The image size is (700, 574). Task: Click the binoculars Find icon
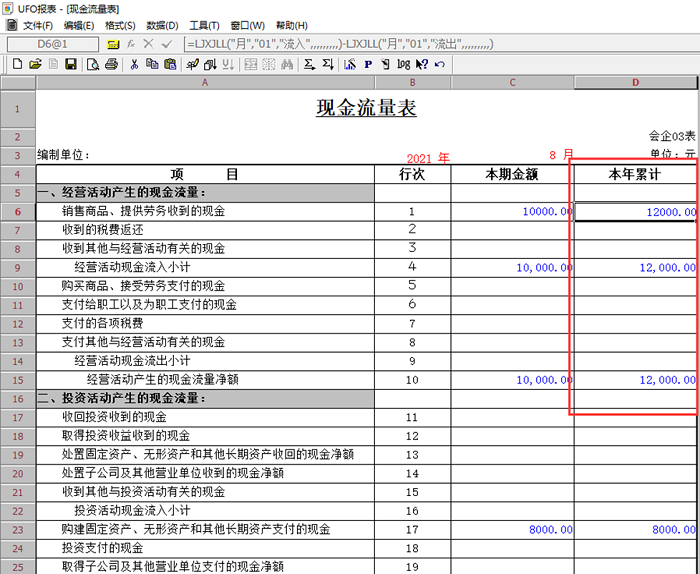(x=287, y=64)
